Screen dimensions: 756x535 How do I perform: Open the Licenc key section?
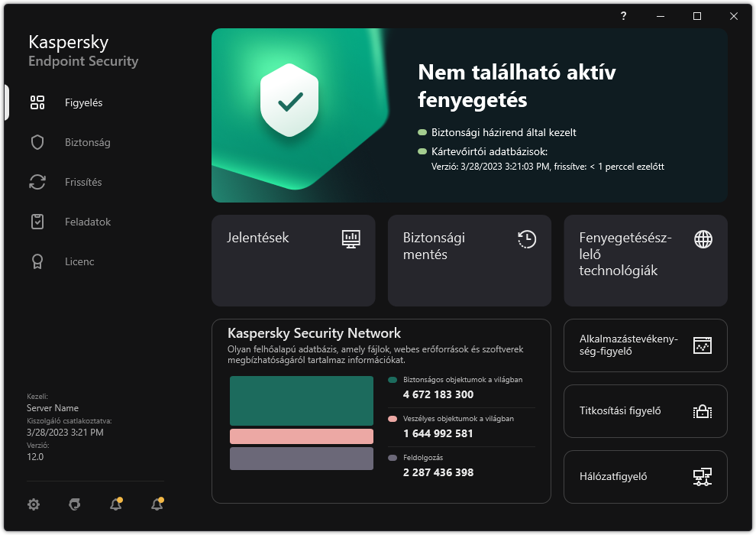pyautogui.click(x=79, y=261)
